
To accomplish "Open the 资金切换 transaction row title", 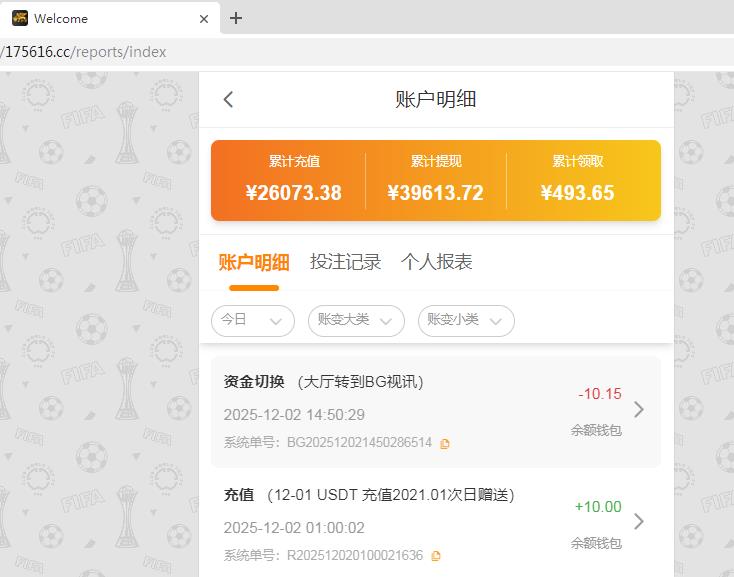I will (323, 382).
